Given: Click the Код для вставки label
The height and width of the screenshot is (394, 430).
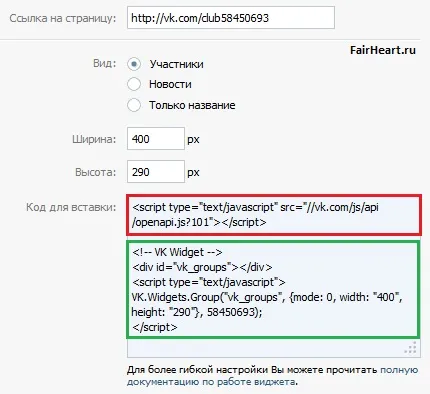Looking at the screenshot, I should coord(71,207).
